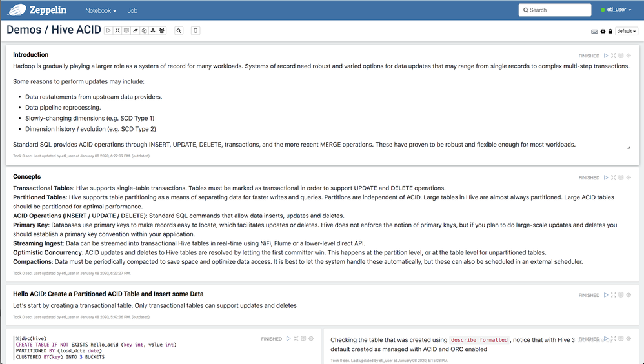
Task: Go to the Job page
Action: tap(132, 11)
